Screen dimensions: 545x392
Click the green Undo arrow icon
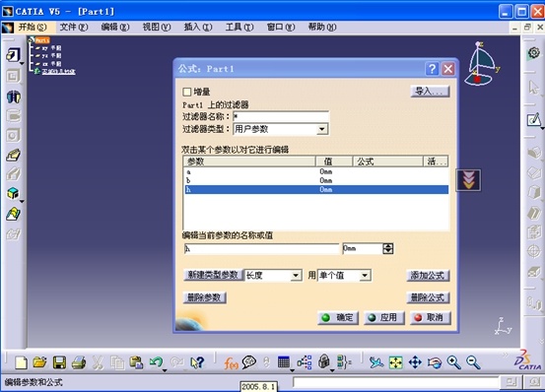(156, 362)
